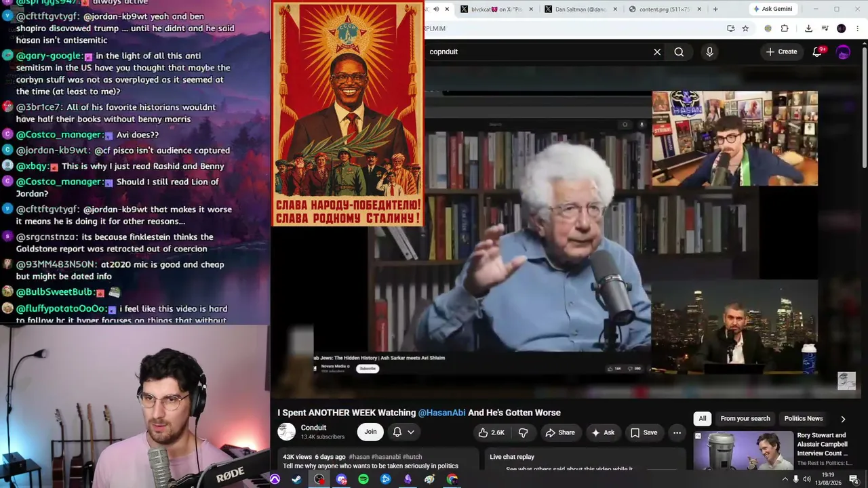Click the #hasanabi hashtag in description

[x=387, y=457]
